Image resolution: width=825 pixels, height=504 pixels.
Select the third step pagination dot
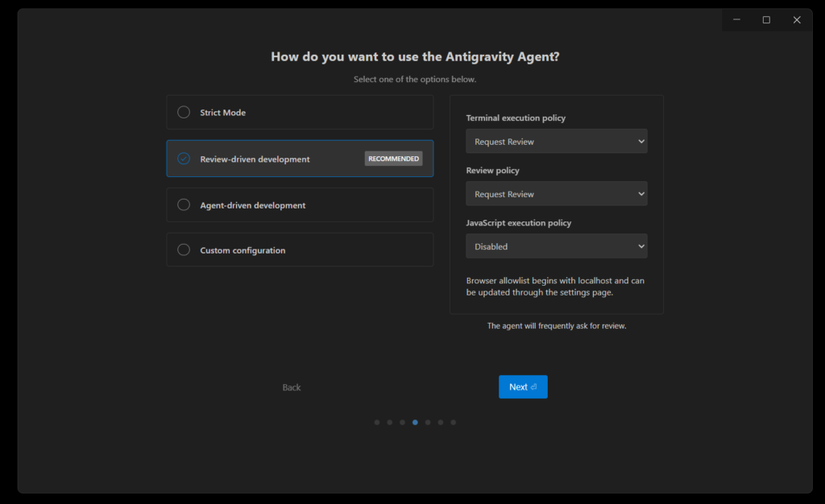click(403, 422)
